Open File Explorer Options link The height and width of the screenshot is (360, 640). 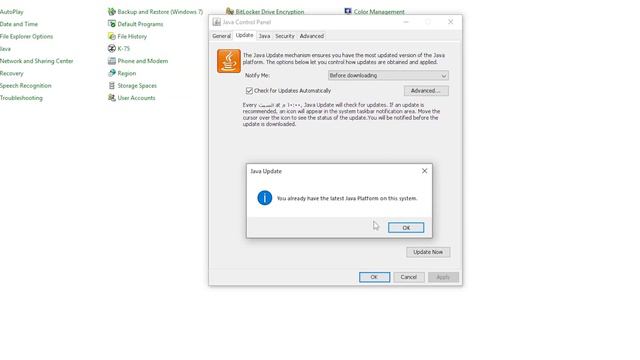26,36
